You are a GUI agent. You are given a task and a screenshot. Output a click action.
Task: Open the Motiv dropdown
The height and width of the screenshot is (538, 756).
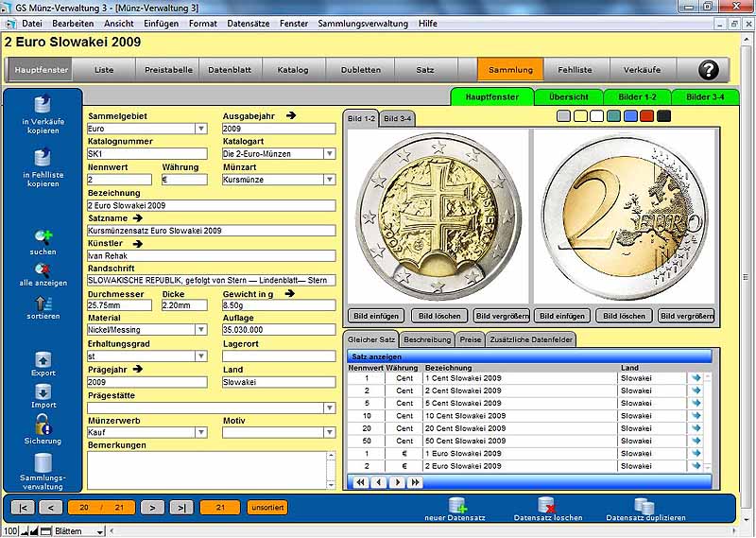[329, 432]
